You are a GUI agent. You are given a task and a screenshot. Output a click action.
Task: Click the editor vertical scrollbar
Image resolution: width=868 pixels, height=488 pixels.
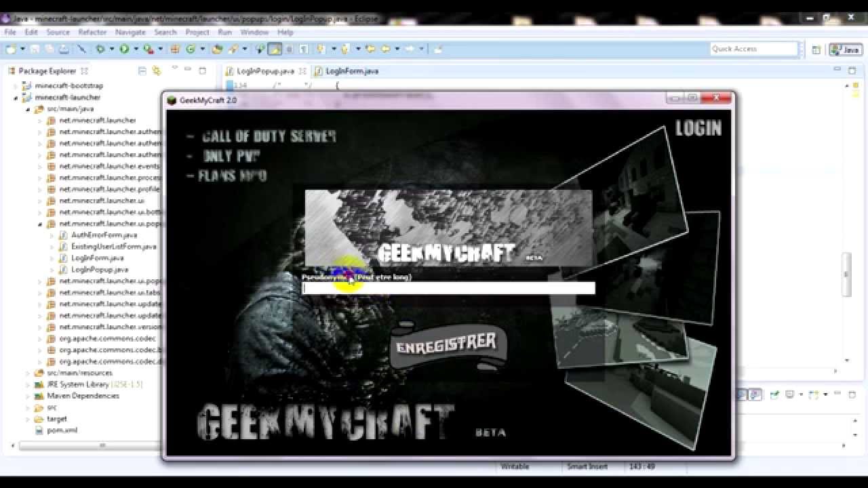click(846, 274)
